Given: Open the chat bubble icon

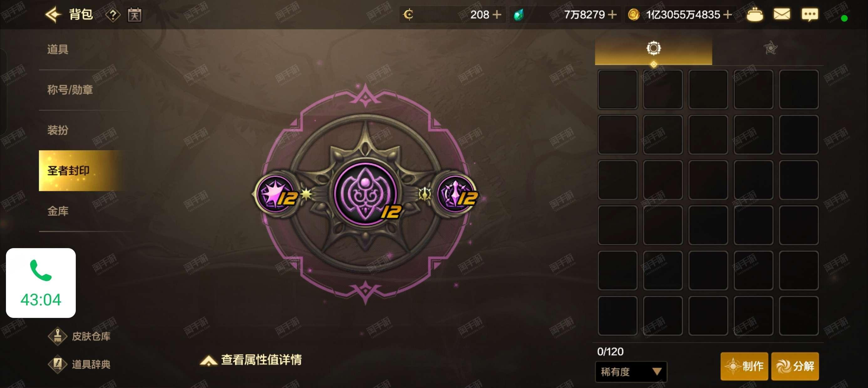Looking at the screenshot, I should coord(809,14).
